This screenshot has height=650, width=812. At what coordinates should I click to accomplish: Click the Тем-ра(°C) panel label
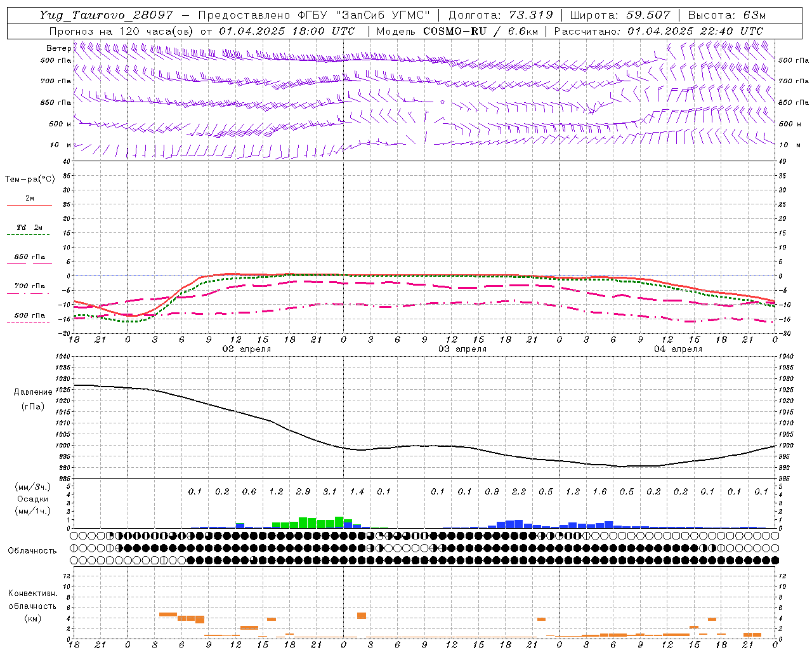pyautogui.click(x=30, y=180)
